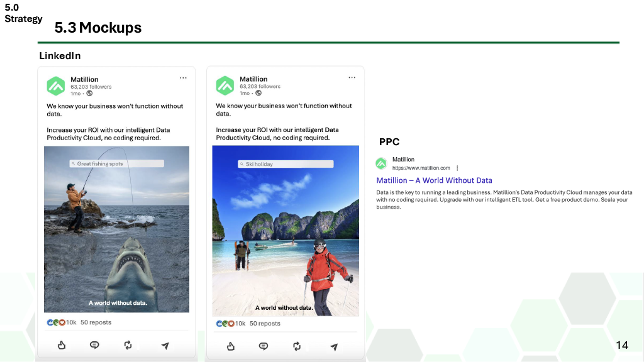Screen dimensions: 644x362
Task: Open the three-dot menu on the ski post
Action: 352,77
